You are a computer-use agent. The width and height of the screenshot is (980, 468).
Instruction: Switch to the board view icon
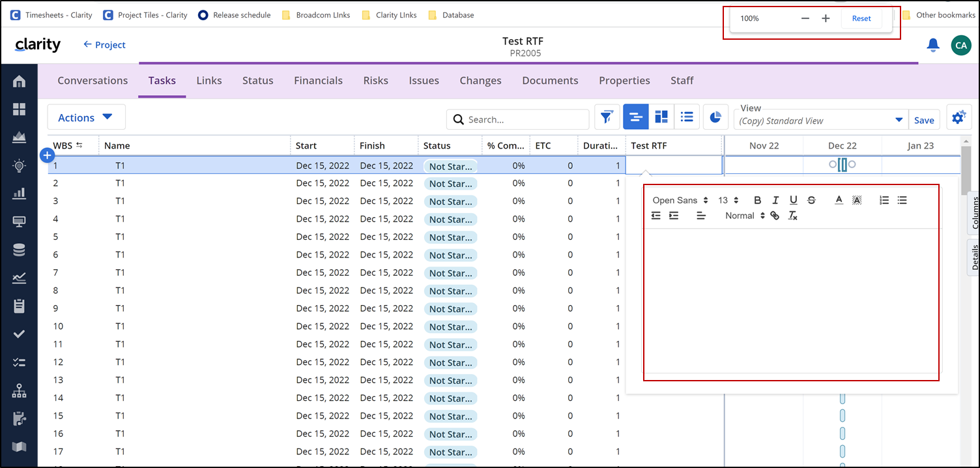coord(661,117)
